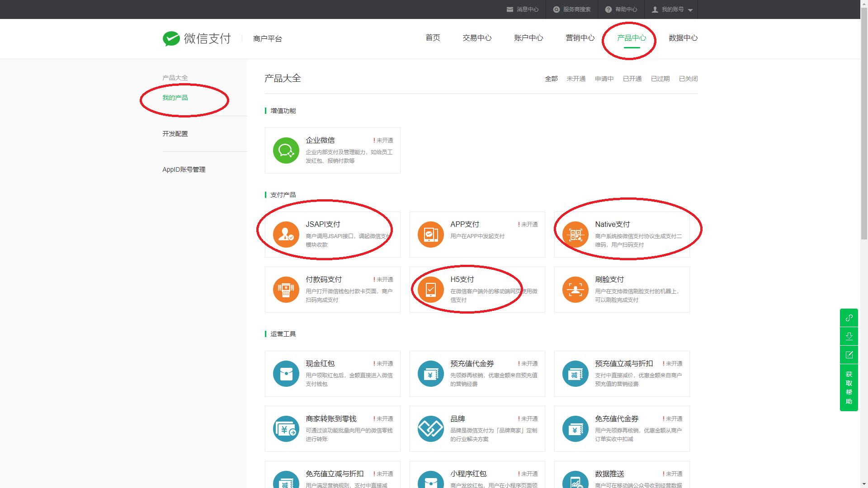Open the JSAPI支付 product icon
This screenshot has width=868, height=488.
click(286, 235)
